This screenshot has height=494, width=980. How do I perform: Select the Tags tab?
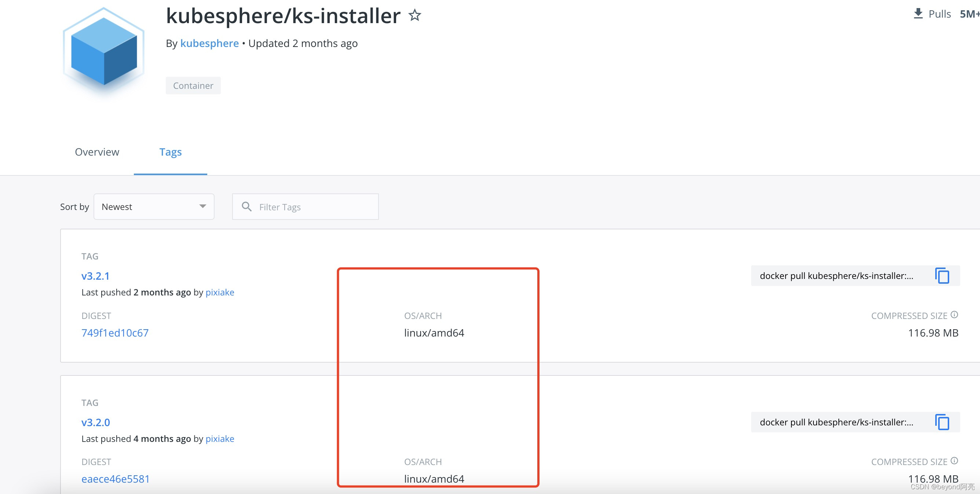pos(171,152)
